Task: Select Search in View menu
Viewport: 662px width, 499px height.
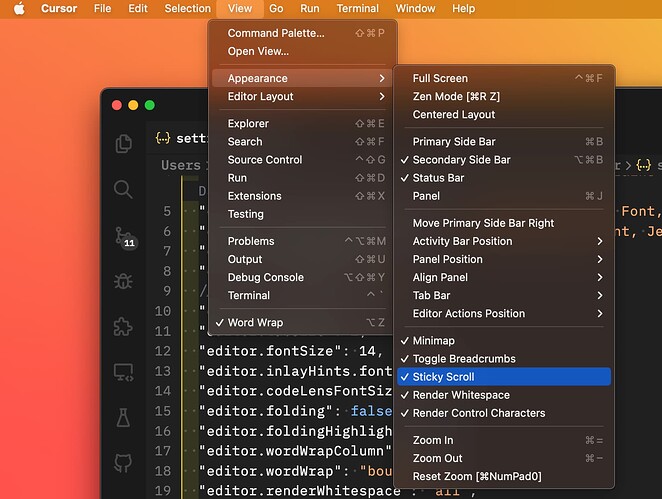Action: click(x=302, y=141)
